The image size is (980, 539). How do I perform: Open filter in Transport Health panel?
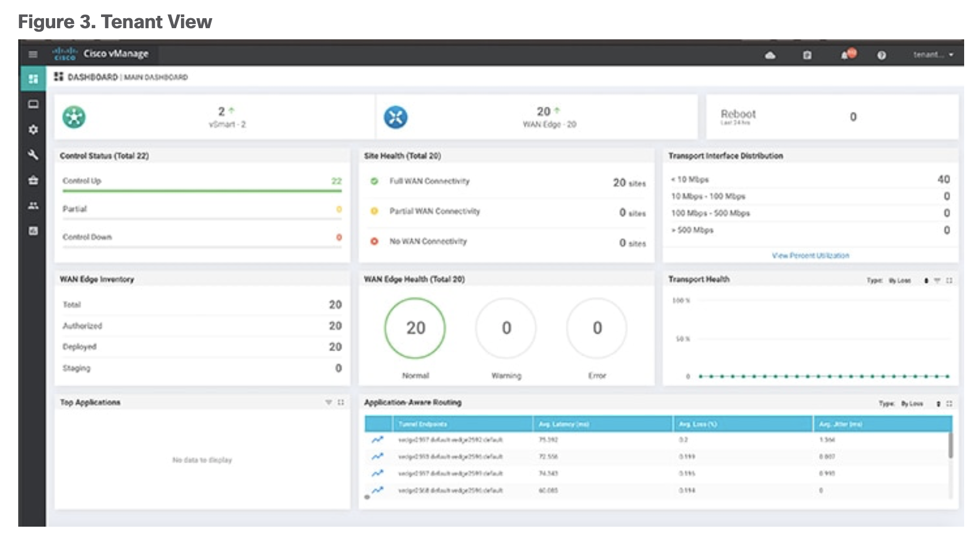pos(938,281)
